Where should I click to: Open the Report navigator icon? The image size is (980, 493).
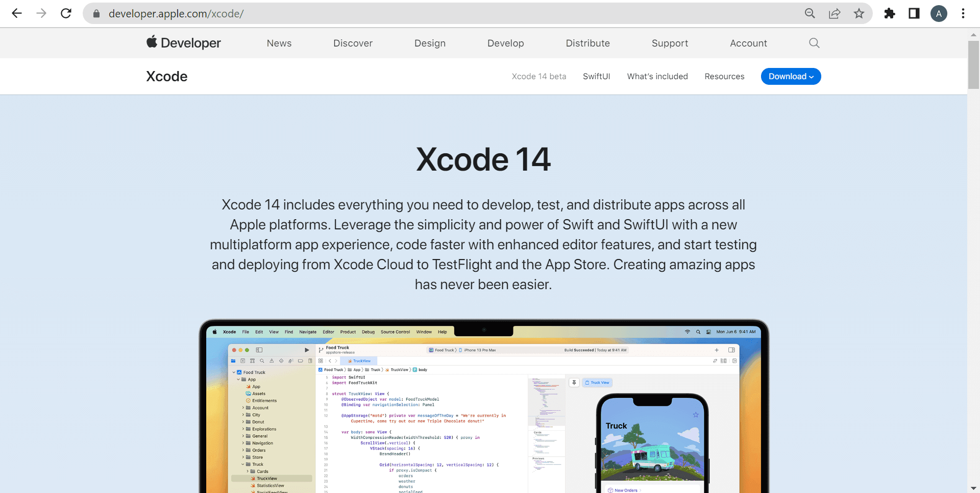tap(310, 361)
